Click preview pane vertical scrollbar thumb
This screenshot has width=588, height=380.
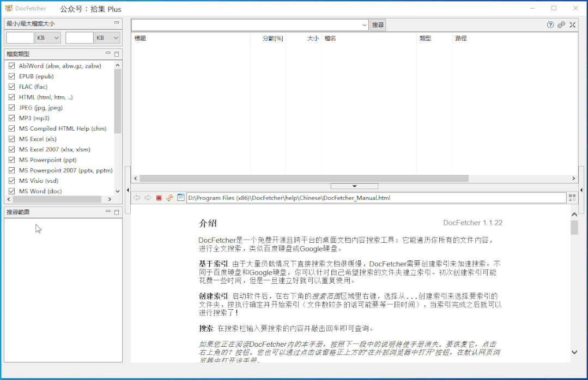pos(574,228)
